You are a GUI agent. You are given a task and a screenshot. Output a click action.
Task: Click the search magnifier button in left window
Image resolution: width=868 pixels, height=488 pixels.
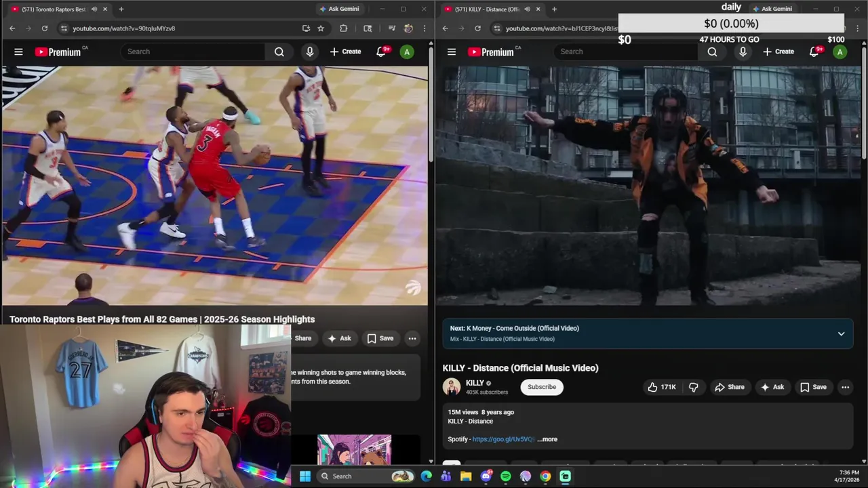tap(279, 52)
